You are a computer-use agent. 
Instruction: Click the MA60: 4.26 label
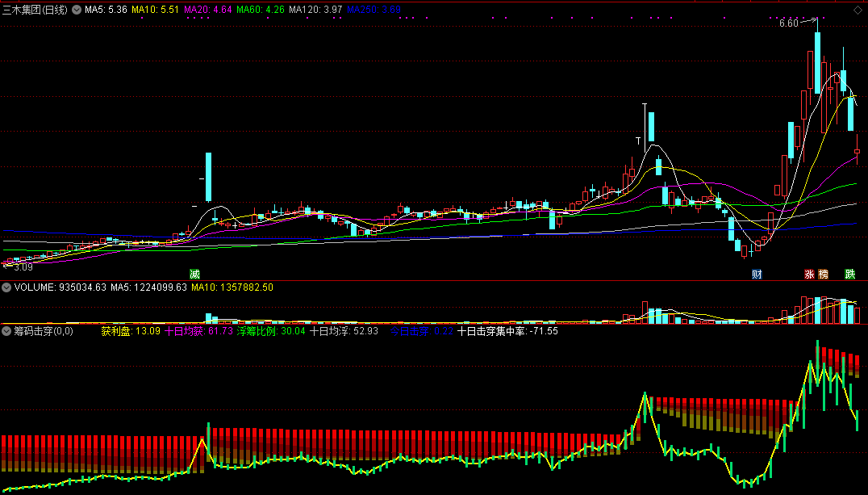[261, 10]
